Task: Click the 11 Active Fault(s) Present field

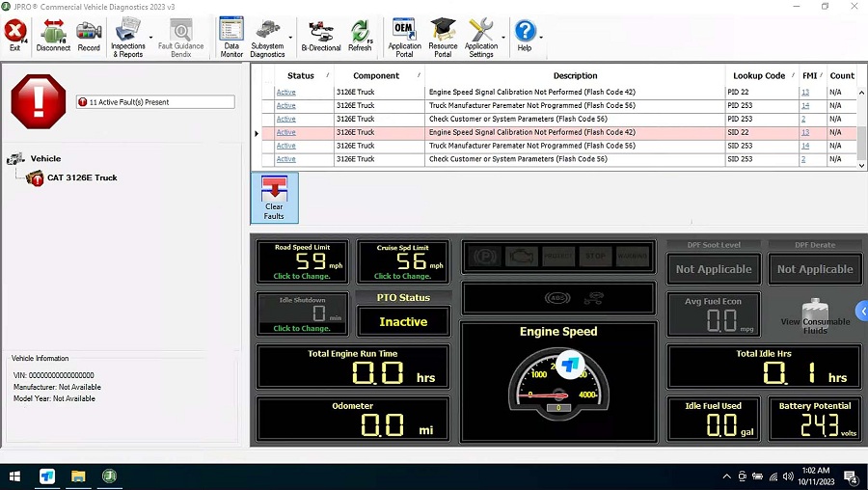Action: (155, 102)
